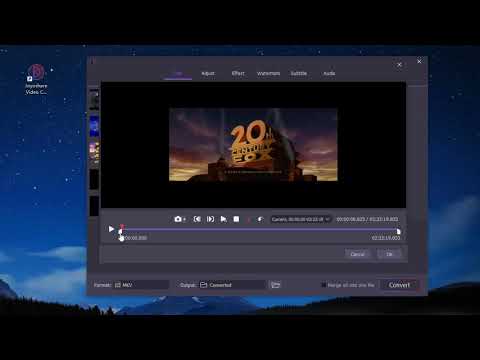Stop video playback with the square button
This screenshot has height=360, width=480.
click(236, 219)
